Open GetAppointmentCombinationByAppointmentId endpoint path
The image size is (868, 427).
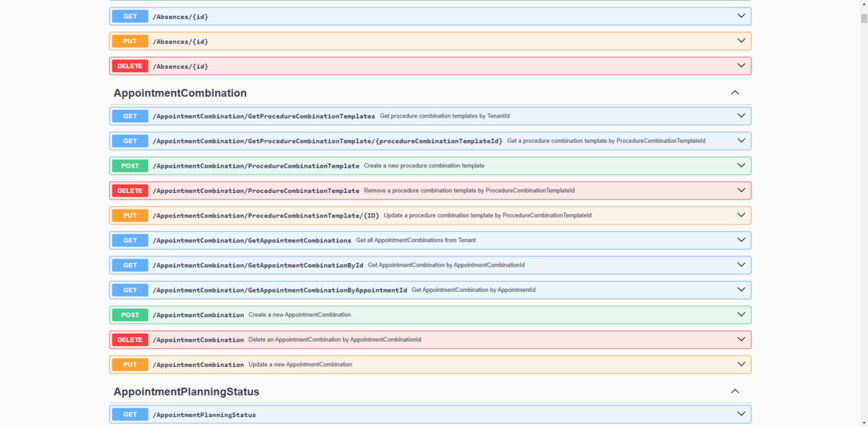279,290
